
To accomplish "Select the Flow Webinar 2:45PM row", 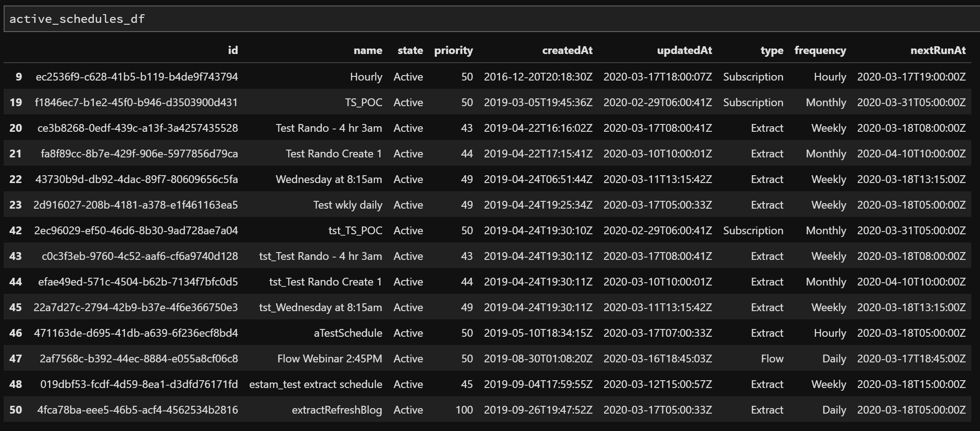I will [x=330, y=359].
